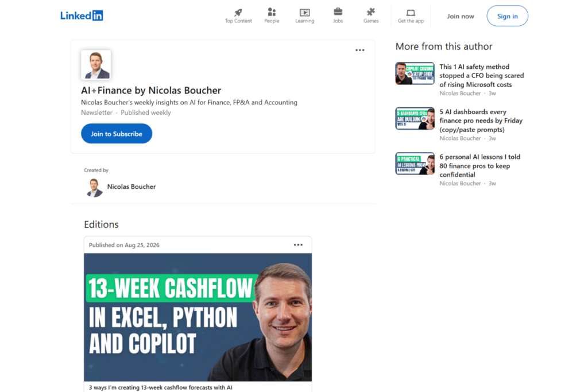
Task: Click 'Editions' heading text
Action: pos(101,224)
